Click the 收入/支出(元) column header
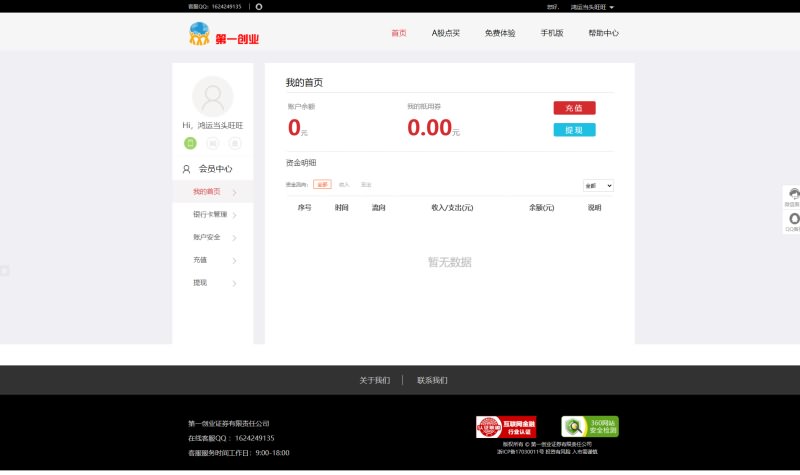Image resolution: width=800 pixels, height=475 pixels. coord(452,208)
